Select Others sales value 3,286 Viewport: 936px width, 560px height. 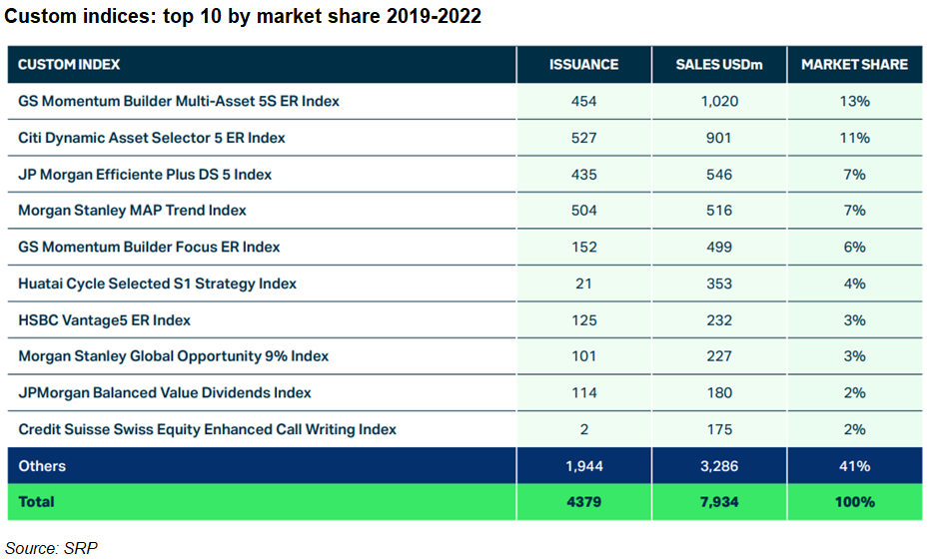719,466
